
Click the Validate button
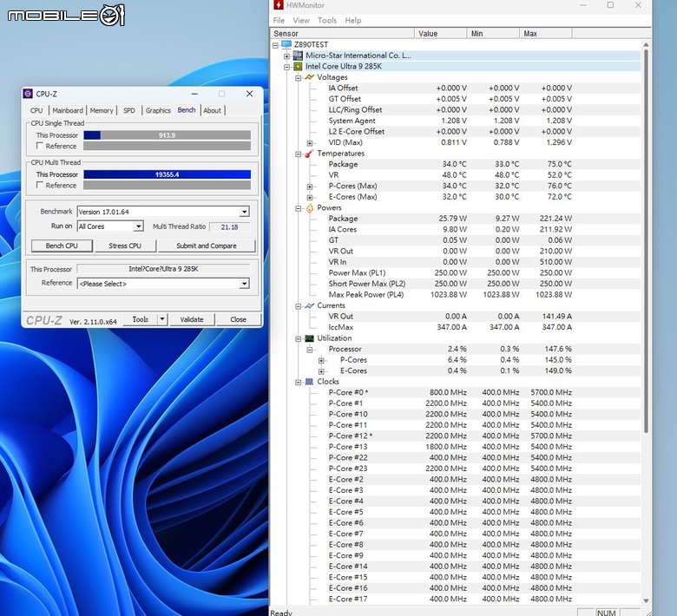192,319
